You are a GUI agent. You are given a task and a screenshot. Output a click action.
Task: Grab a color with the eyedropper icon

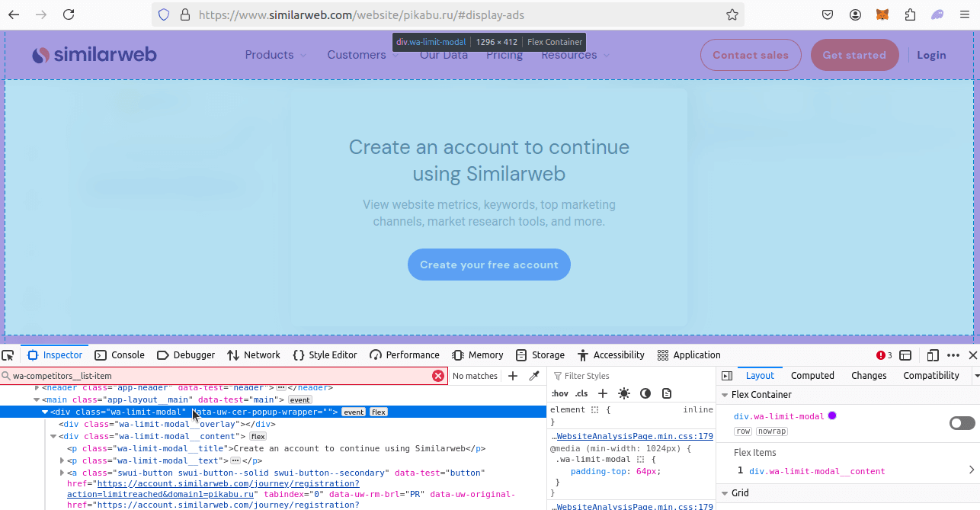pos(534,376)
